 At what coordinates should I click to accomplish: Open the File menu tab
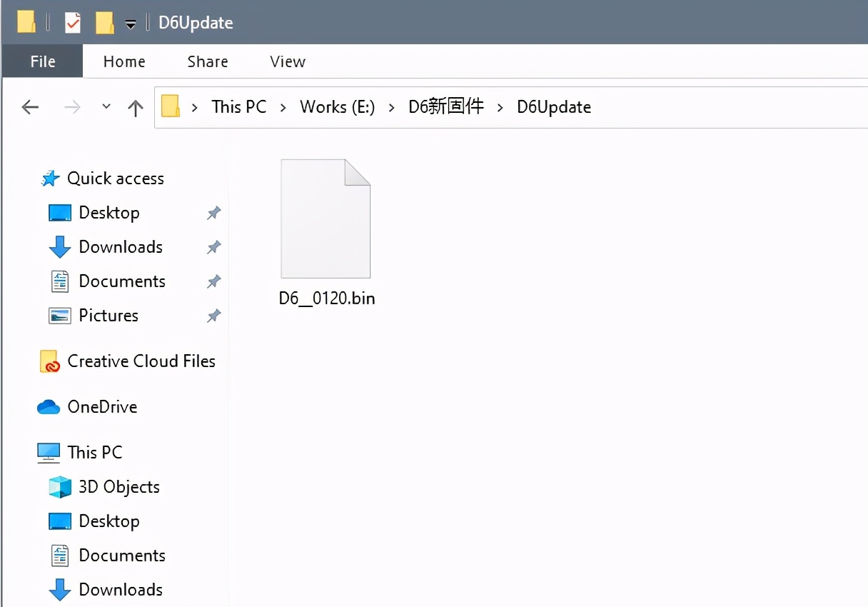(x=43, y=61)
